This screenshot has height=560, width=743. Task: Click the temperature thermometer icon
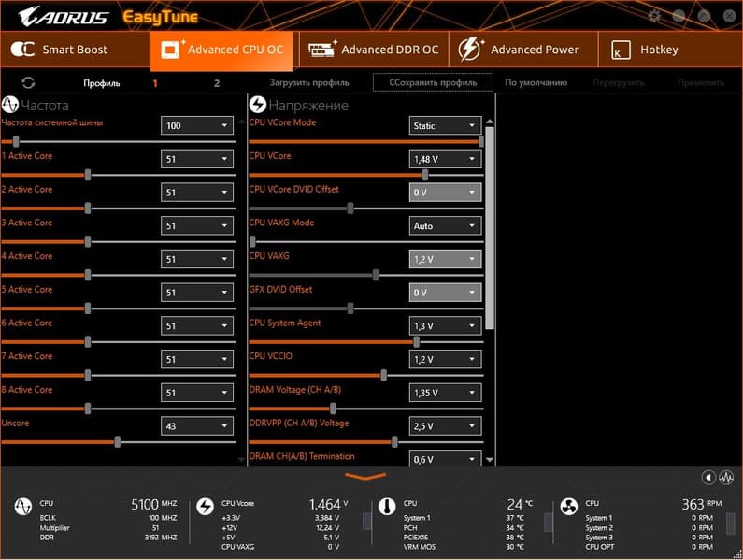coord(387,507)
